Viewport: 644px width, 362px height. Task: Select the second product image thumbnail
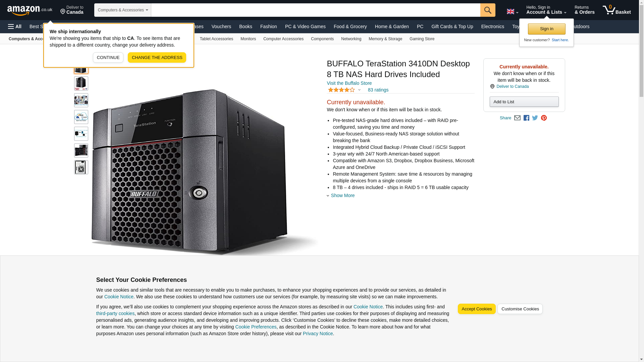click(81, 83)
